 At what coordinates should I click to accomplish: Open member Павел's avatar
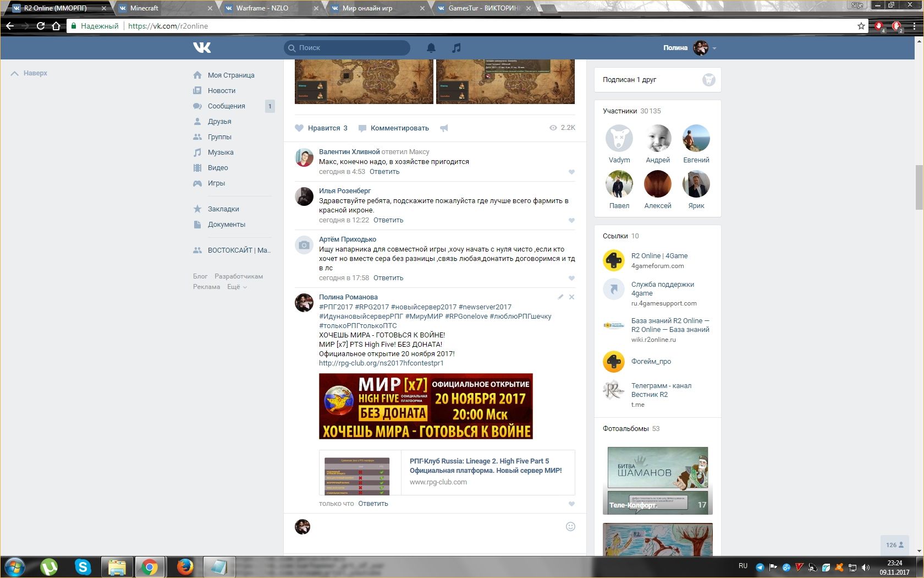619,184
